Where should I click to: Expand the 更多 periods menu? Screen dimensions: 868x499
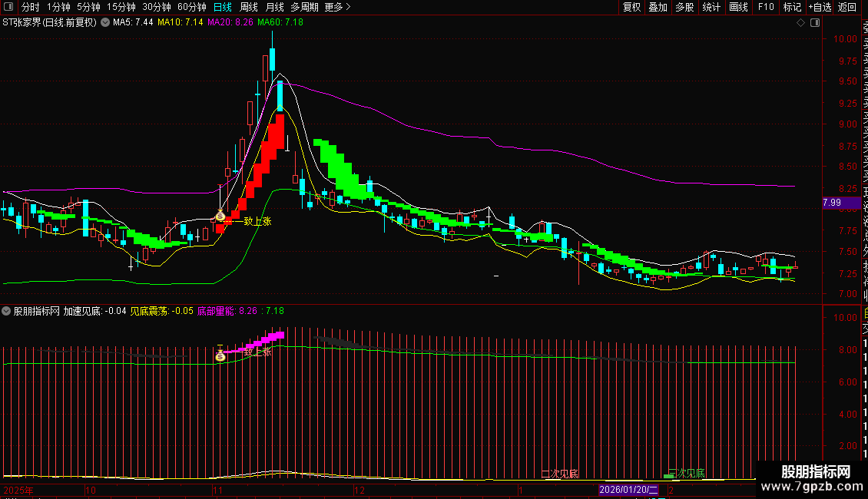click(x=337, y=7)
